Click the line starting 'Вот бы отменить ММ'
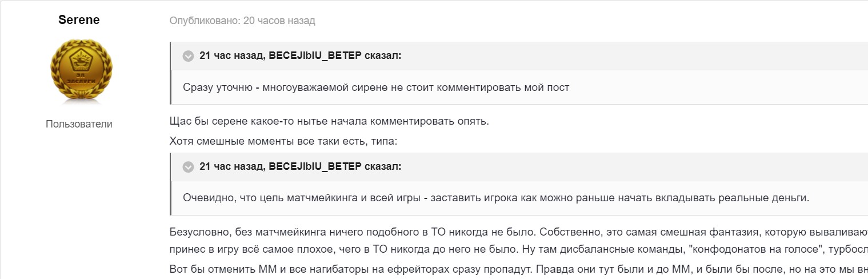Viewport: 868px width, 279px height. tap(514, 269)
